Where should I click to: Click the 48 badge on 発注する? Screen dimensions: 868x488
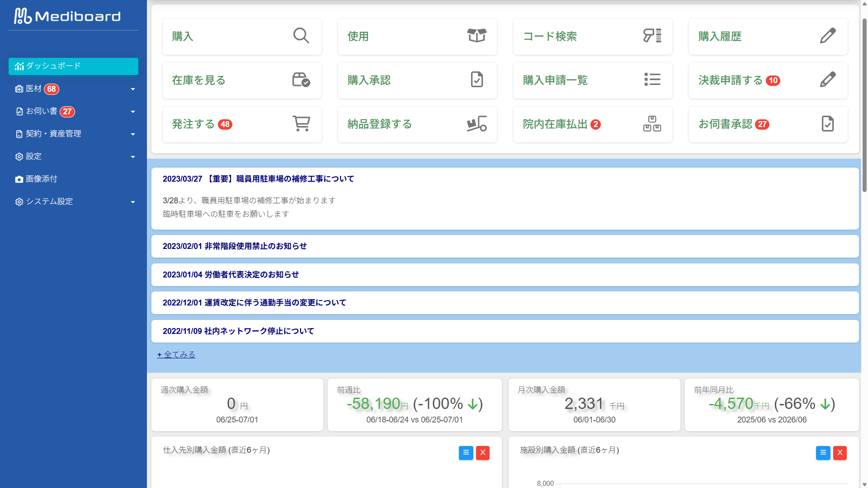click(x=225, y=124)
